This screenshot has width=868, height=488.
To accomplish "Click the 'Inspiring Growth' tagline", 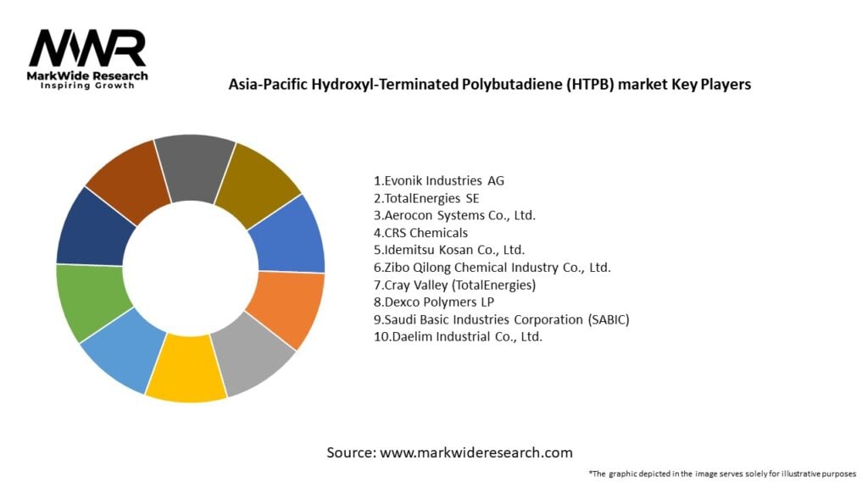I will (87, 86).
